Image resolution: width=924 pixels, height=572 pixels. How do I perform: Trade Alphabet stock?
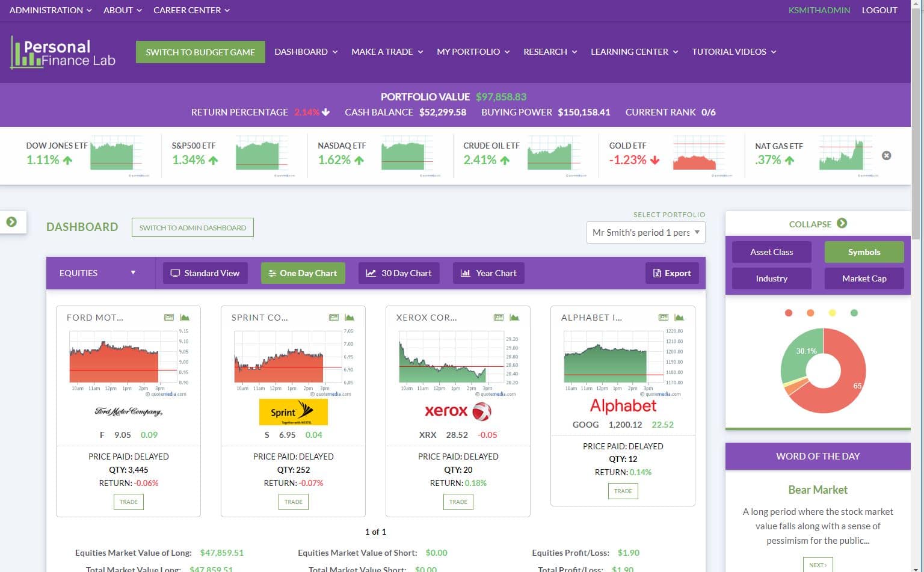point(623,491)
